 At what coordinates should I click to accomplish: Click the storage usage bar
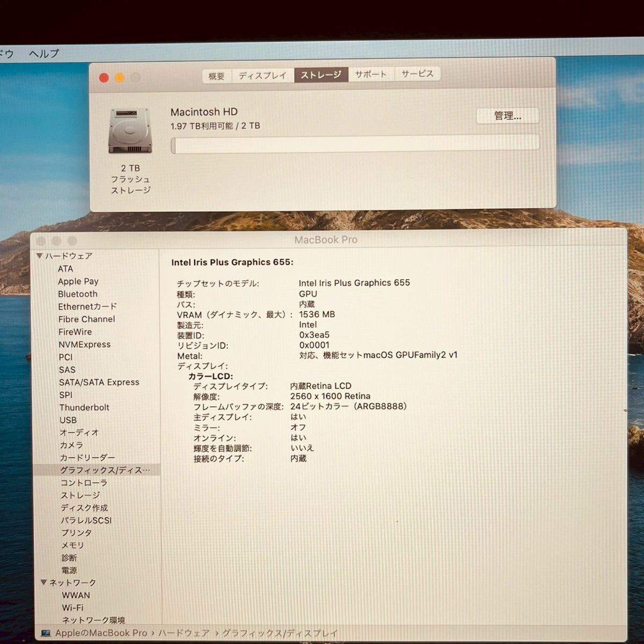[x=355, y=144]
